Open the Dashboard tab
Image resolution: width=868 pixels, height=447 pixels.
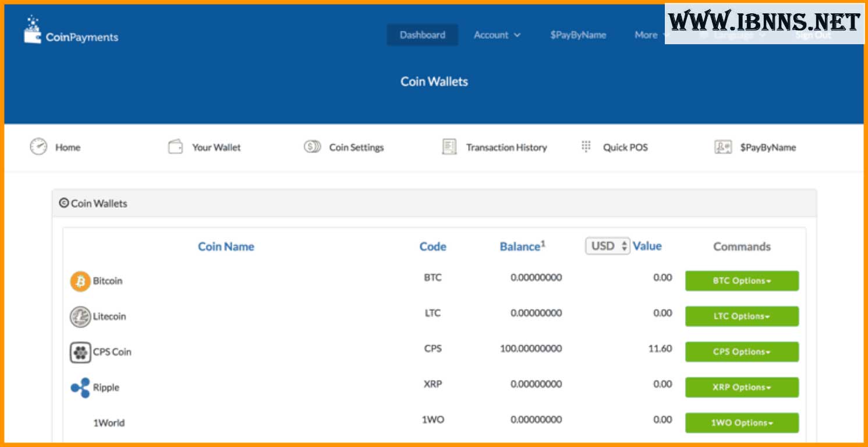pos(423,35)
